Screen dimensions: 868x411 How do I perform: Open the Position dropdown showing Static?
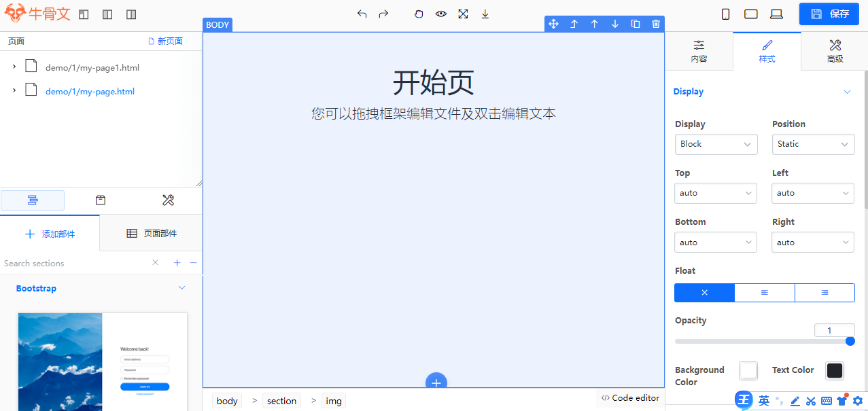(814, 144)
